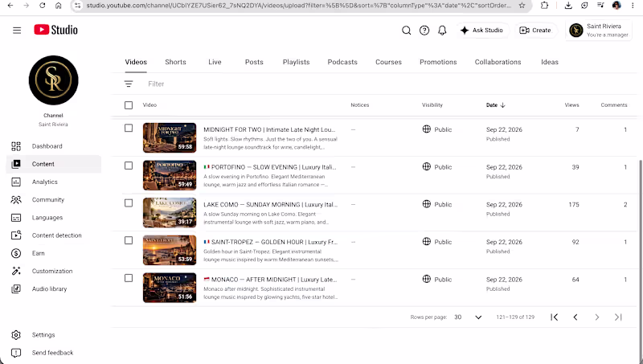Open the Rows per page dropdown
The height and width of the screenshot is (364, 643).
pyautogui.click(x=468, y=317)
